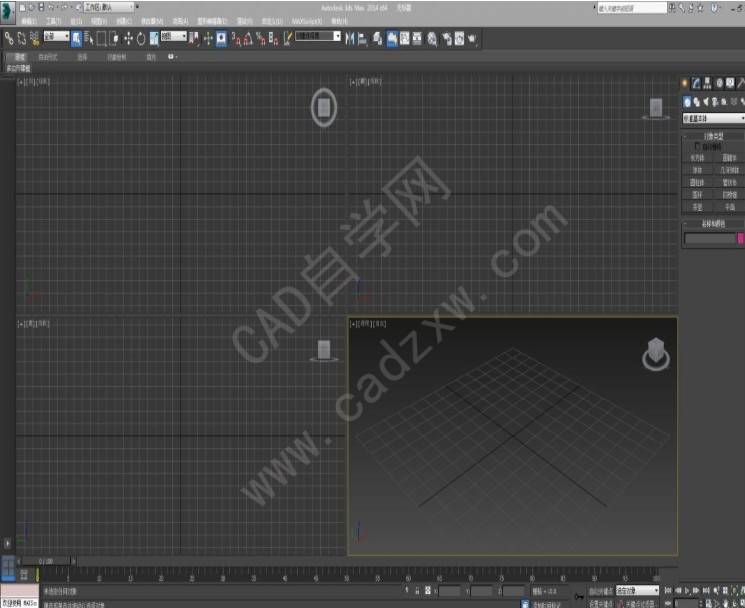
Task: Click the Unlink Selection tool icon
Action: (22, 39)
